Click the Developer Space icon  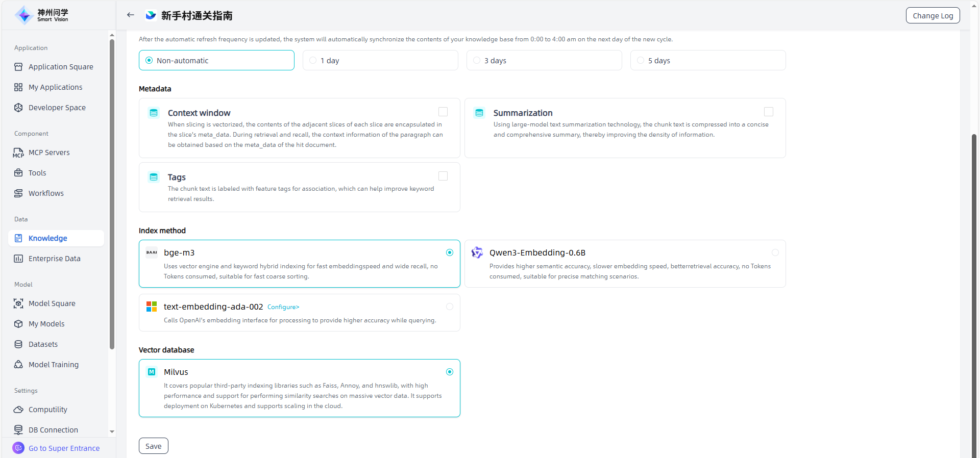[x=18, y=108]
